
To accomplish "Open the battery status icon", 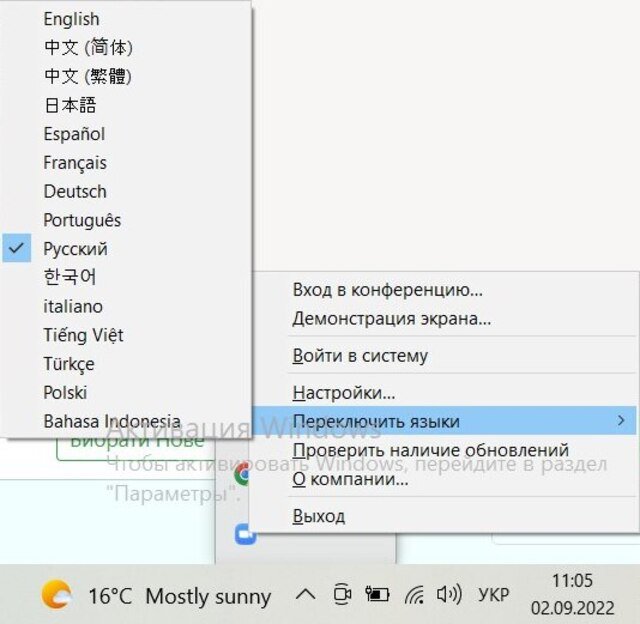I will (x=377, y=595).
